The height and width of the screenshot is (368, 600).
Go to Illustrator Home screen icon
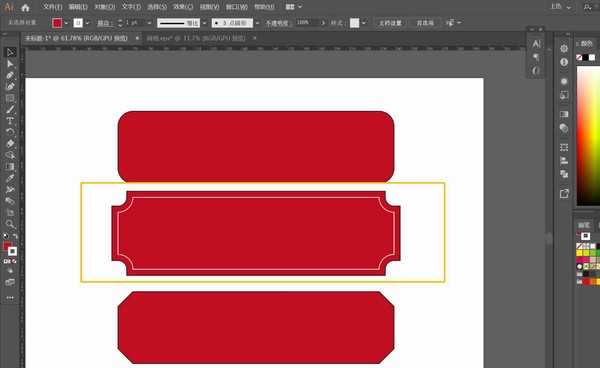[x=26, y=7]
